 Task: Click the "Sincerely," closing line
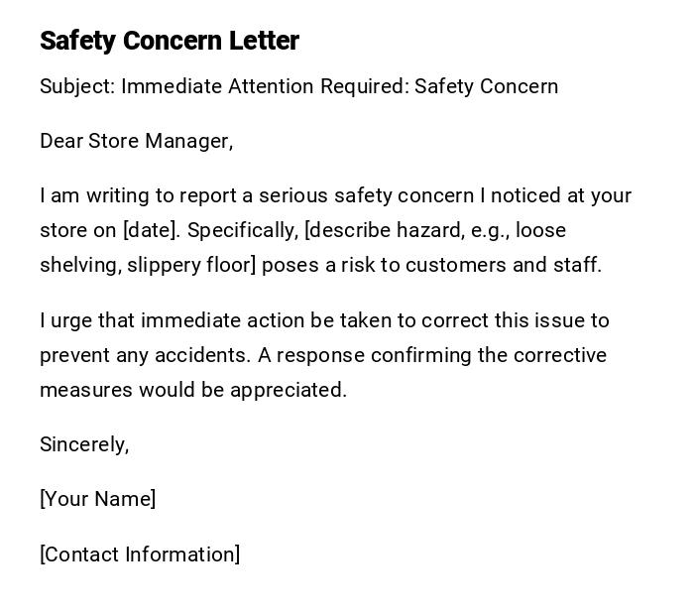tap(84, 444)
